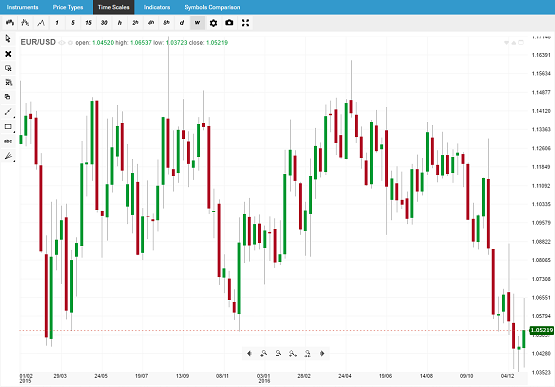Select the 2h timeframe

tap(135, 23)
